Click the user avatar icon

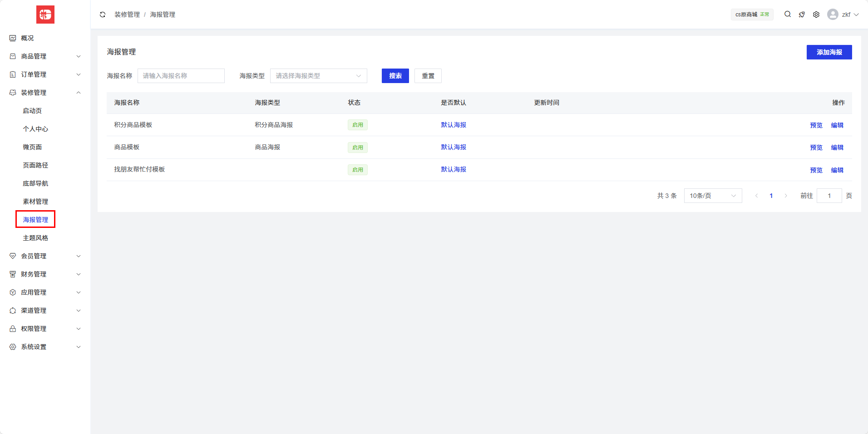pyautogui.click(x=833, y=15)
